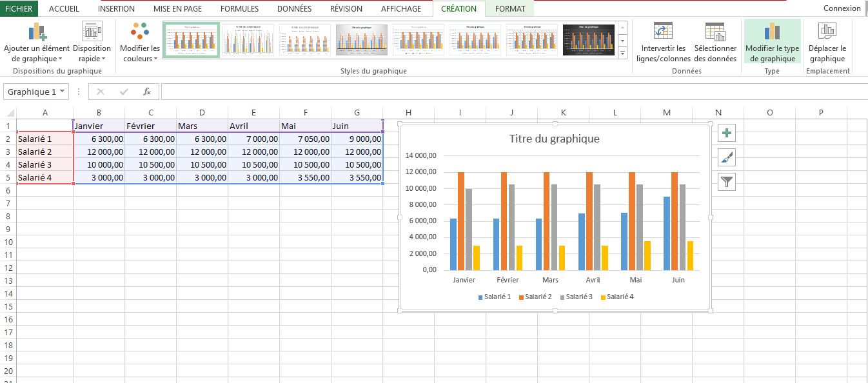Click the insert function fx icon

pos(147,92)
